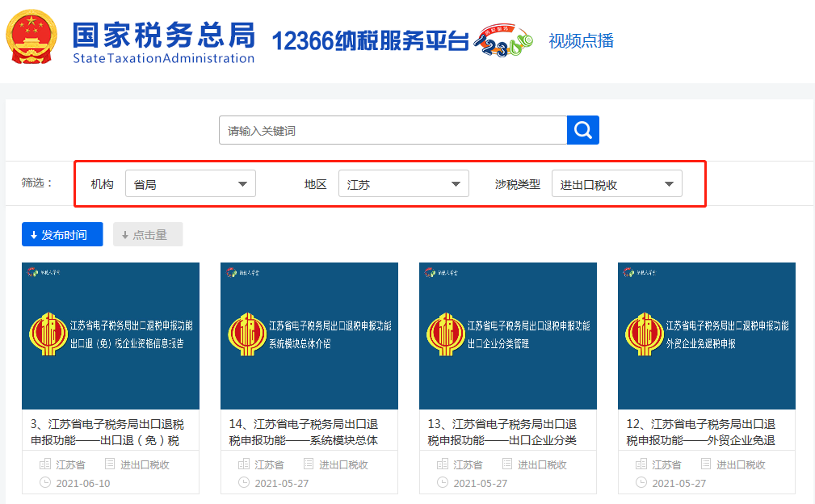The width and height of the screenshot is (815, 504).
Task: Click the 12366纳税服务平台 heading
Action: click(x=370, y=40)
